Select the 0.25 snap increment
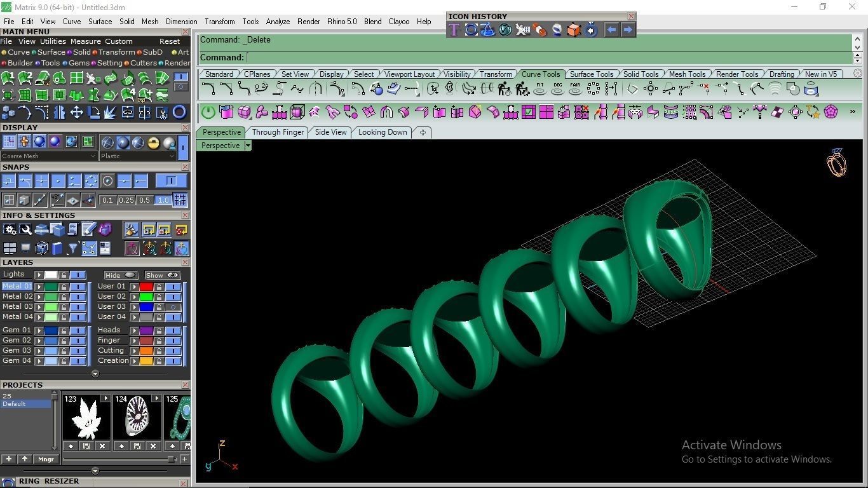Screen dimensions: 868x488 [x=126, y=200]
